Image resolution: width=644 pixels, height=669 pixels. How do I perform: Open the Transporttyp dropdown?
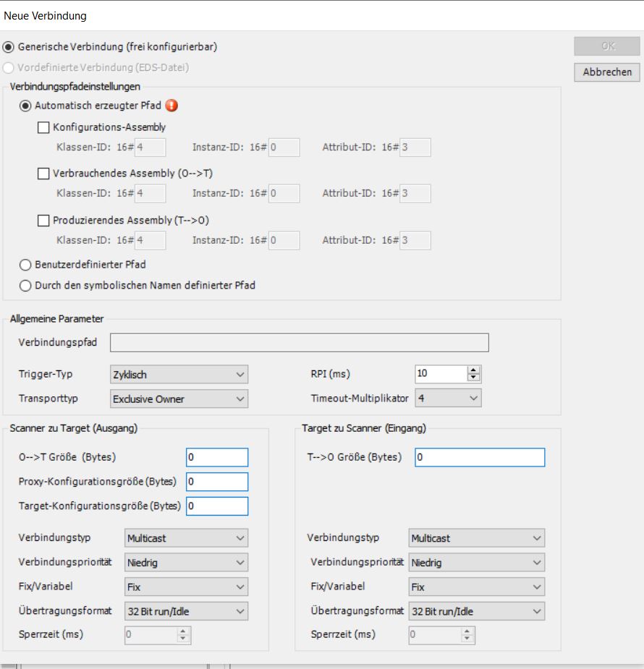click(179, 399)
